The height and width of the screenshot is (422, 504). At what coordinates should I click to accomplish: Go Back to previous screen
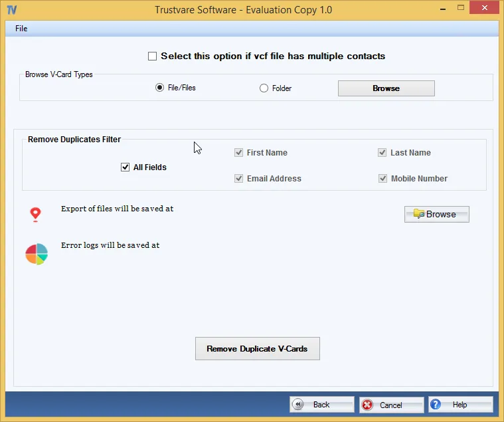322,405
